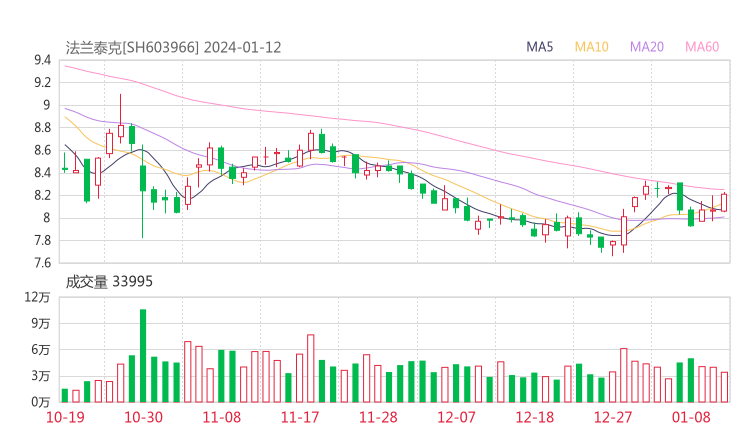
Task: Select the 10-19 date axis label
Action: point(65,417)
